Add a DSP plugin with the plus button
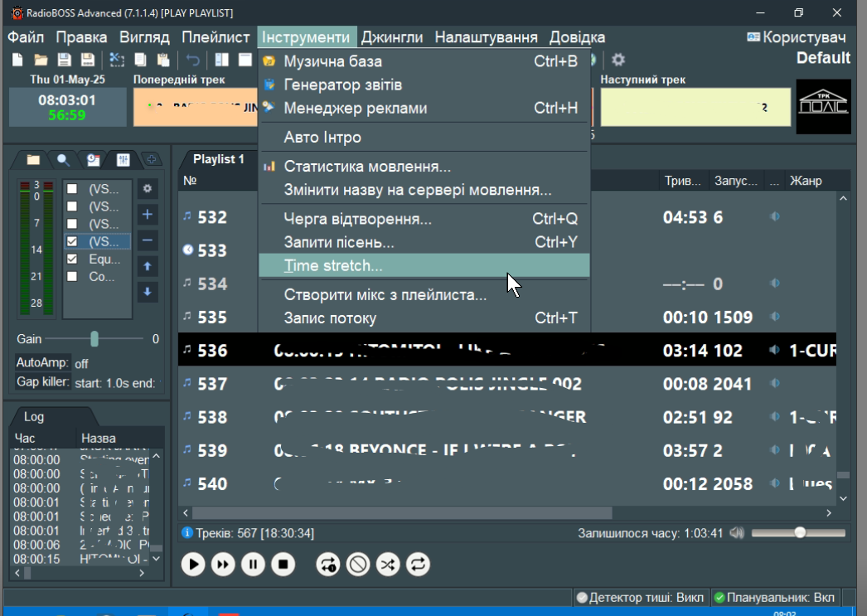This screenshot has width=867, height=616. pos(147,215)
